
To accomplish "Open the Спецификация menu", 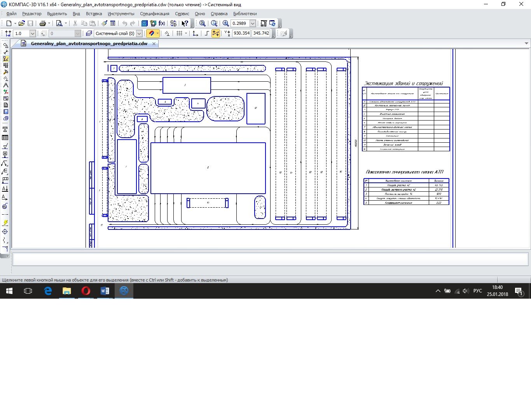I will (x=154, y=14).
